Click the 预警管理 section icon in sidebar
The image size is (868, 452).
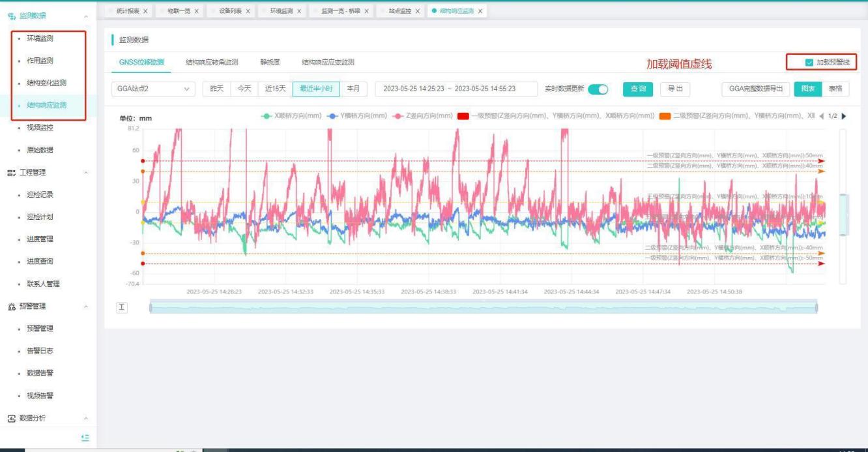(x=10, y=306)
